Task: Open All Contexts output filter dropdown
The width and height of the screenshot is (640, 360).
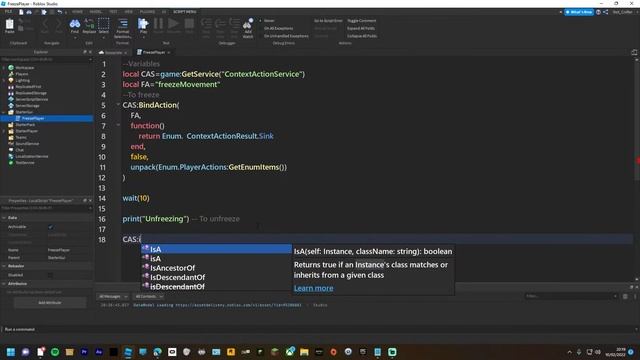Action: click(149, 296)
